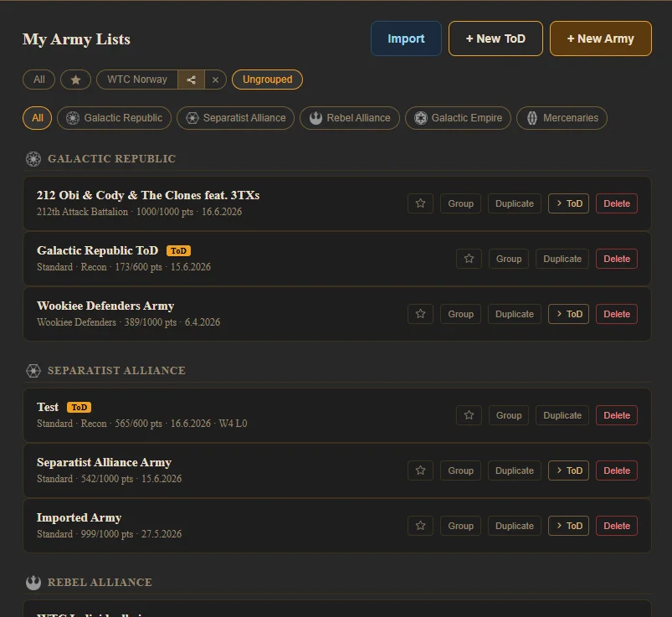Star the Wookiee Defenders Army

coord(420,314)
